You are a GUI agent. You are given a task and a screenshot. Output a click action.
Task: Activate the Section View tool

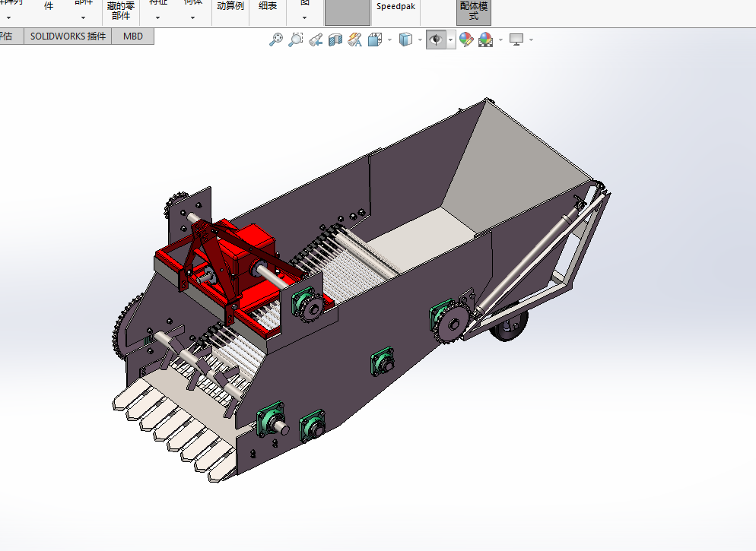[335, 40]
